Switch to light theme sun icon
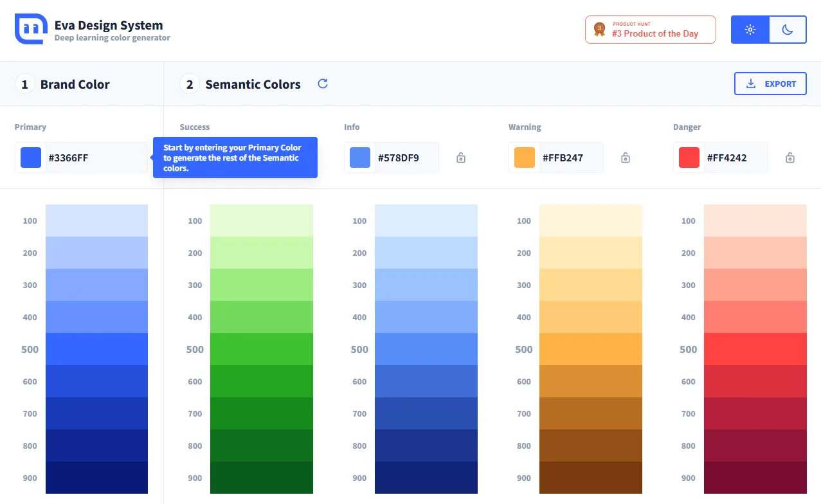 750,30
